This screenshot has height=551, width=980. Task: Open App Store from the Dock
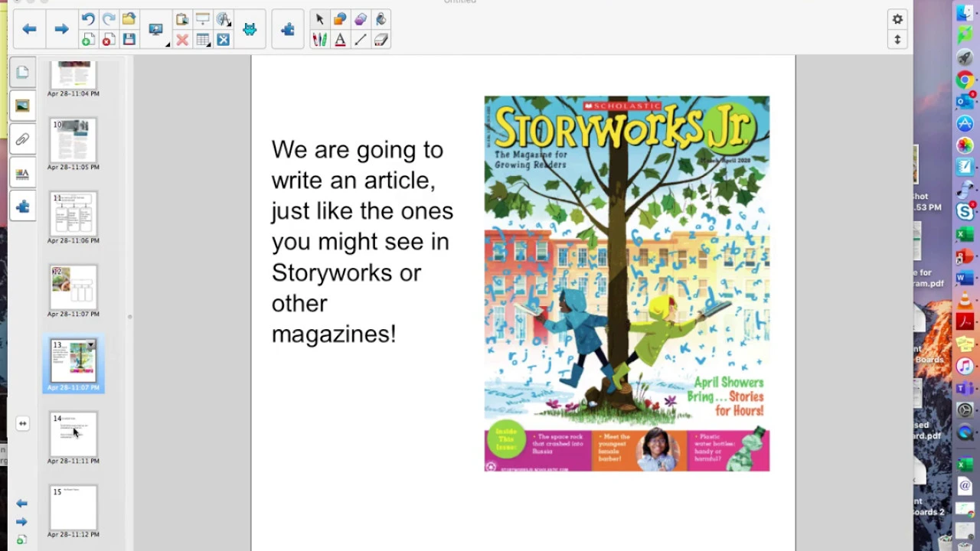click(x=965, y=123)
